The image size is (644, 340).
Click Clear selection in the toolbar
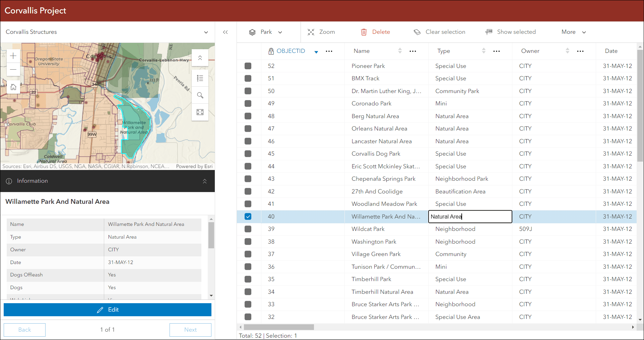click(440, 32)
